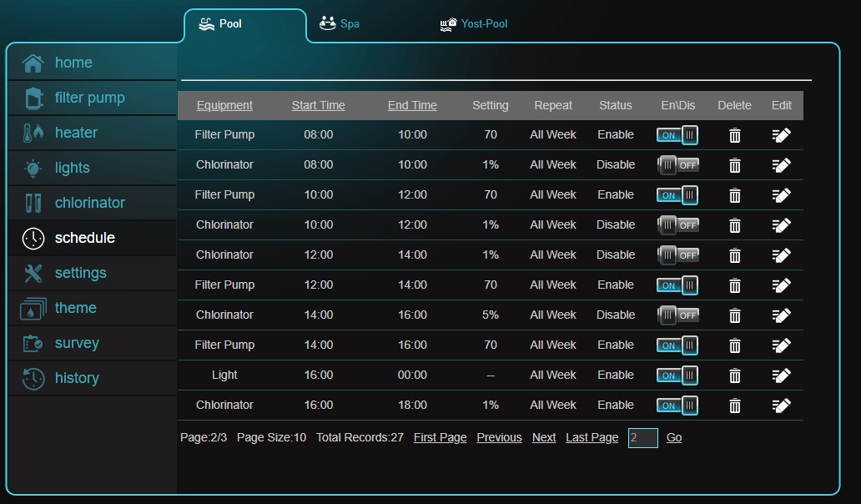The image size is (861, 504).
Task: Toggle on Chlorinator 14:00 schedule
Action: tap(677, 315)
